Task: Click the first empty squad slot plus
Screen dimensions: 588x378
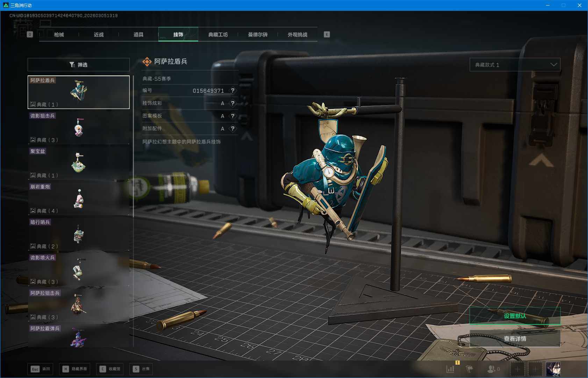Action: coord(517,369)
